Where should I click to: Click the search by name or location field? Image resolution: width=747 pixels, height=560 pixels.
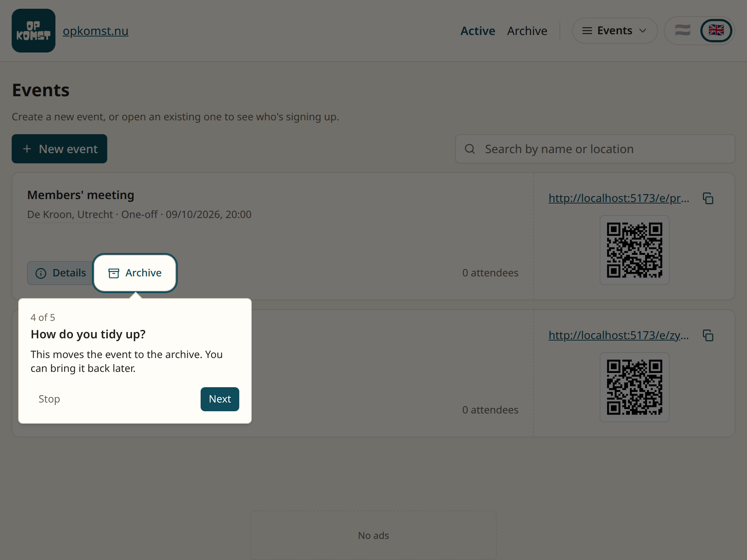(x=595, y=149)
